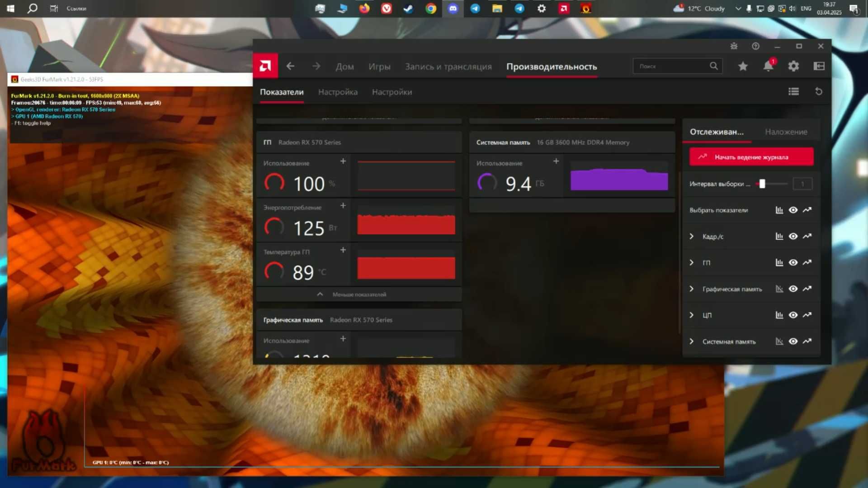This screenshot has height=488, width=868.
Task: Add power consumption metric with plus
Action: point(343,206)
